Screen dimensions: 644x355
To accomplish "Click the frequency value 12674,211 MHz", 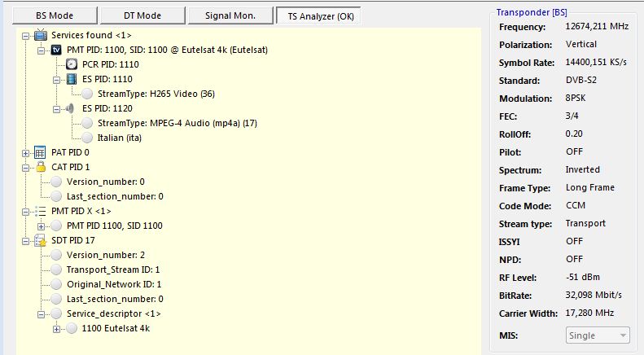I will click(x=597, y=26).
